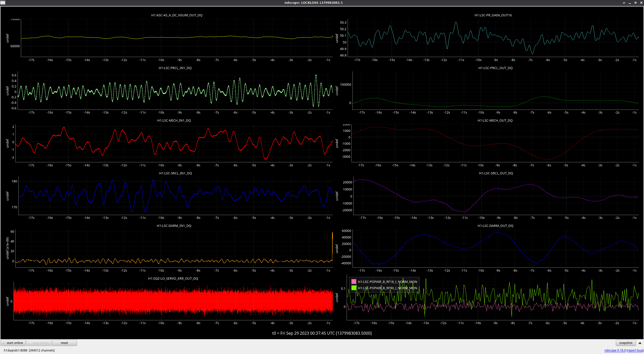Maximize the ndscope window

pos(635,3)
